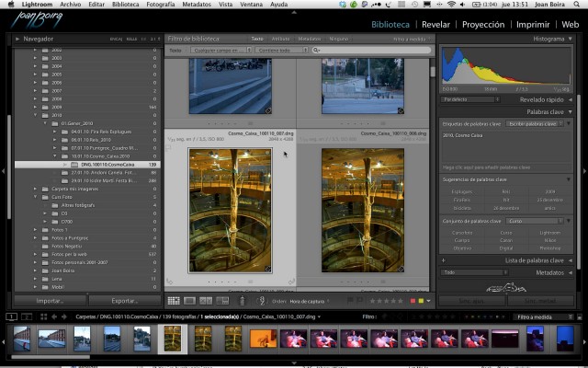Screen dimensions: 588x368
Task: Open the Cualquier campo en dropdown
Action: [x=220, y=50]
